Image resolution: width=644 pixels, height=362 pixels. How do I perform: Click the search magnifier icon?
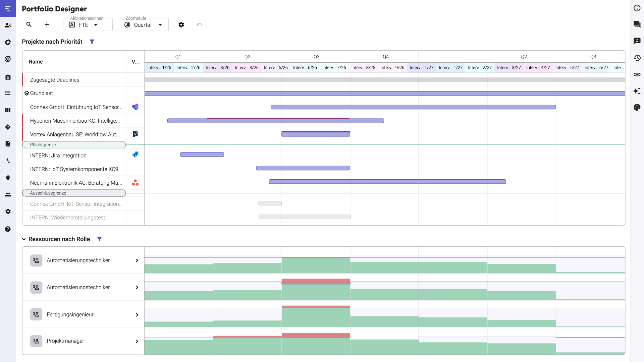29,24
